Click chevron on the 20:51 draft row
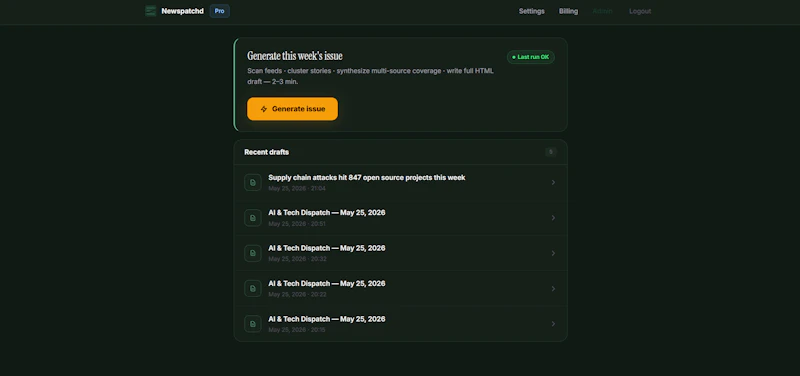Screen dimensions: 800x376 pos(553,218)
